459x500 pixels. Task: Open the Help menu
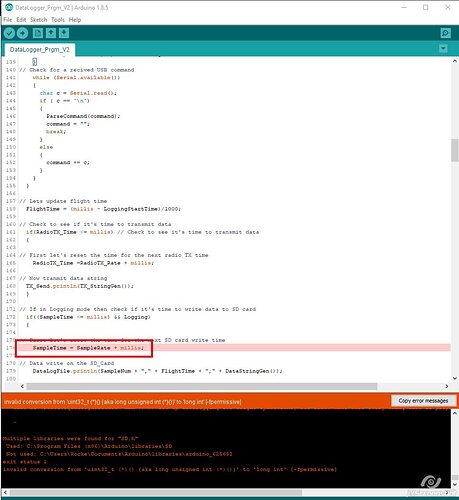(x=75, y=20)
